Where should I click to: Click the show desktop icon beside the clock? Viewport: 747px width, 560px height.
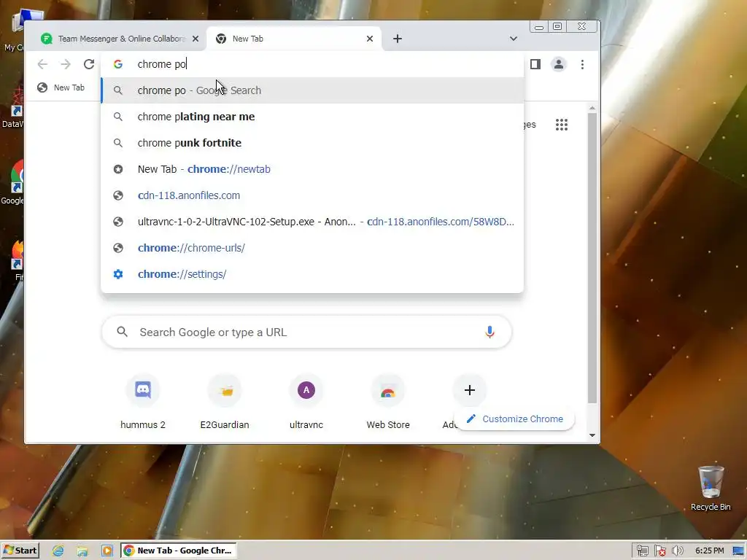[x=738, y=551]
